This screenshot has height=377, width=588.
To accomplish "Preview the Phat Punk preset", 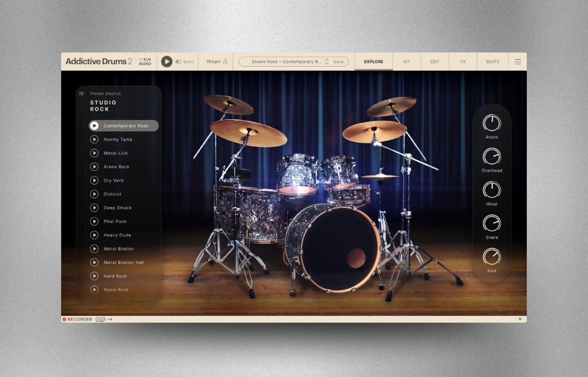I will click(x=94, y=222).
